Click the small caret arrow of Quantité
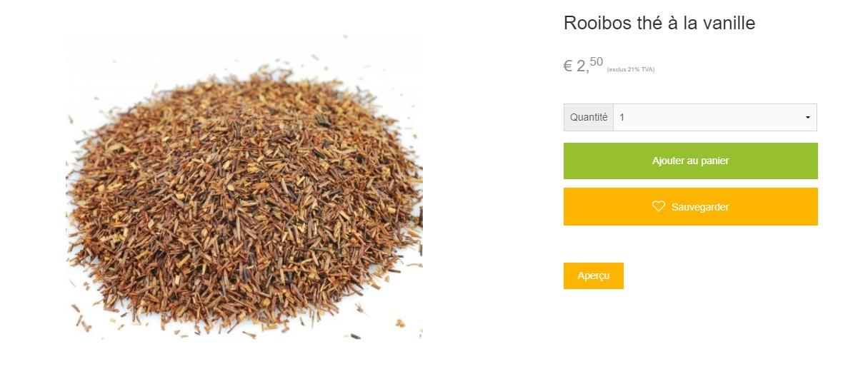This screenshot has height=374, width=868. pyautogui.click(x=808, y=118)
